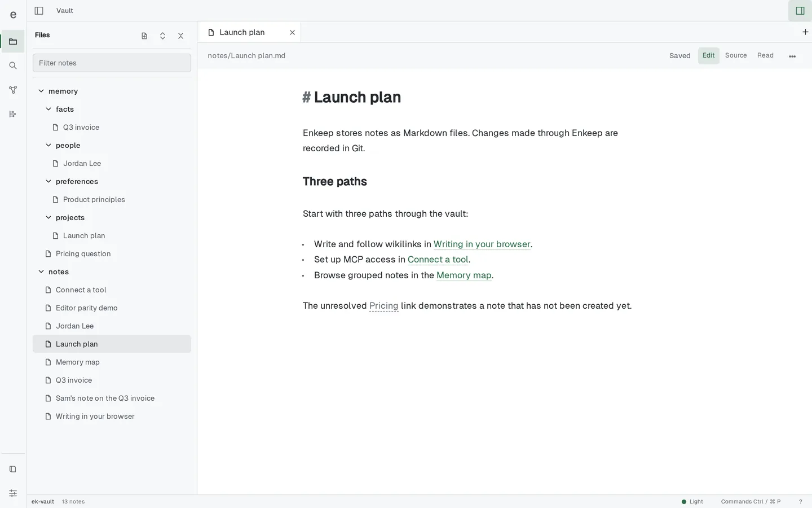Collapse the notes folder
Image resolution: width=812 pixels, height=508 pixels.
[41, 271]
